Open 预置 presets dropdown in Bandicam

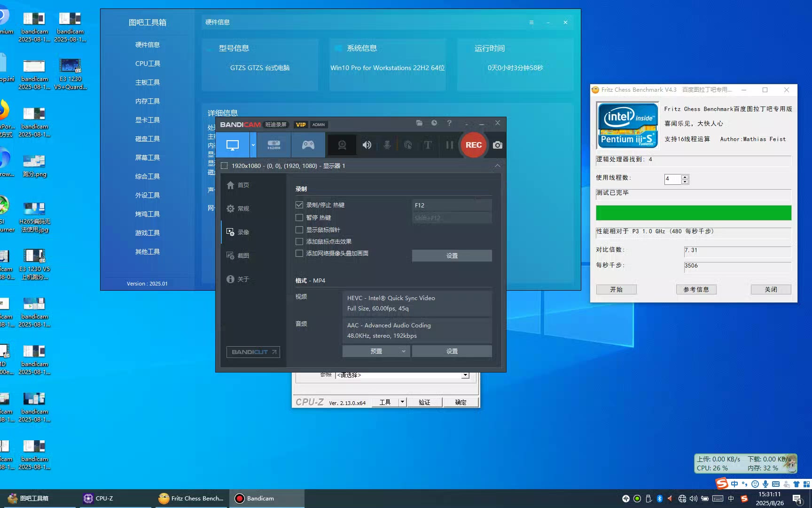click(376, 351)
